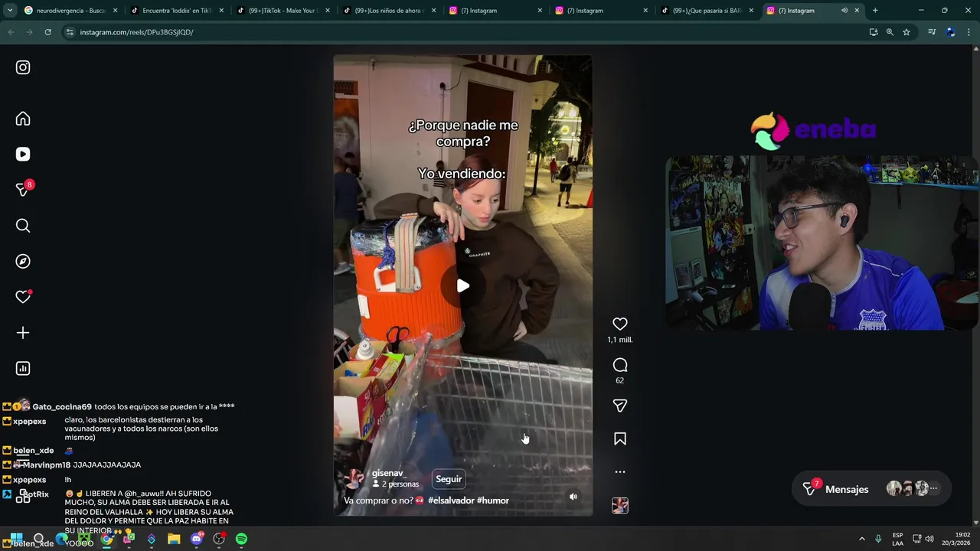
Task: Open the zoom magnifier in address bar
Action: [x=890, y=32]
